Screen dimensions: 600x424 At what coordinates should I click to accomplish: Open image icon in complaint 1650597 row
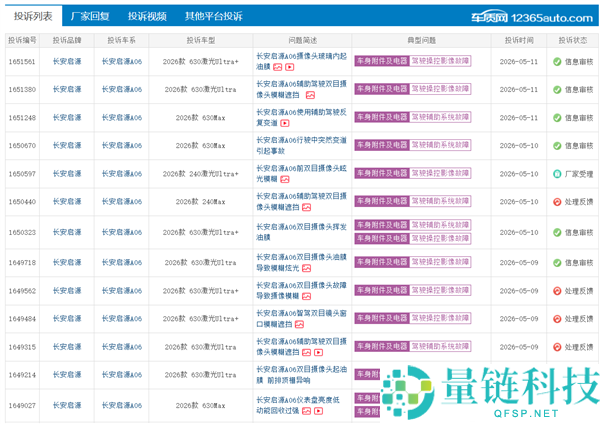[285, 179]
